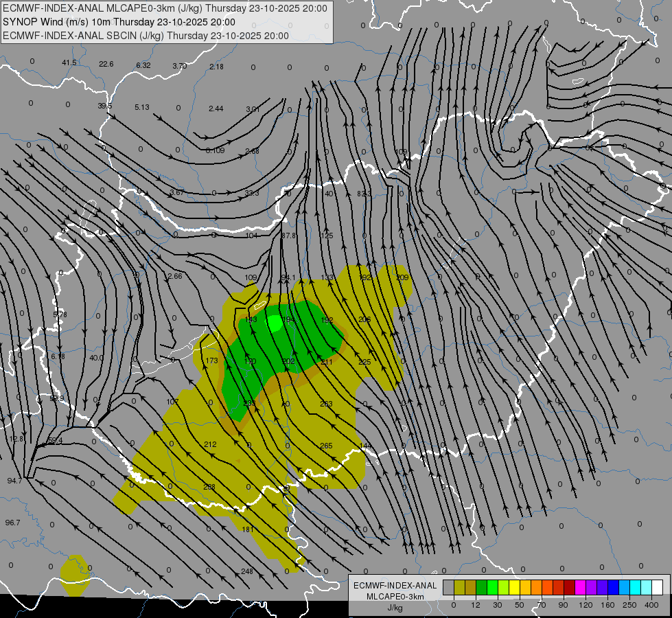Viewport: 672px width, 618px height.
Task: Select the cyan legend swatch
Action: click(635, 587)
